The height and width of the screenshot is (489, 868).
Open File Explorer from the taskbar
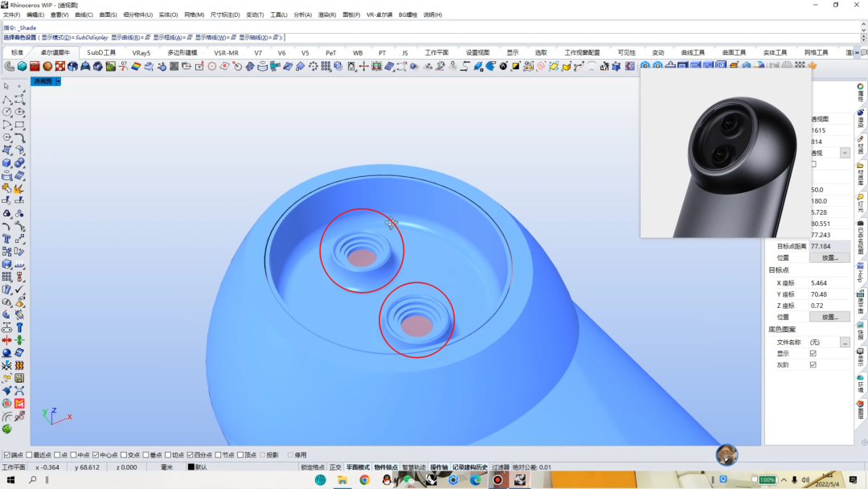[342, 479]
